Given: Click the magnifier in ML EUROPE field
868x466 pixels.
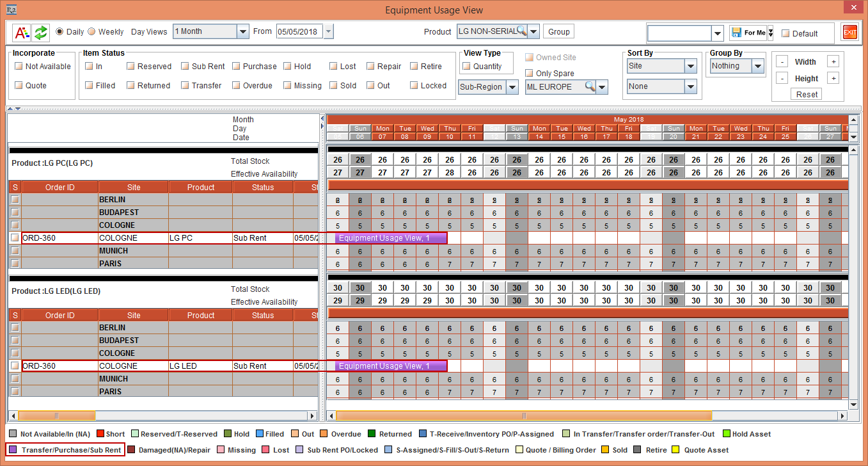Looking at the screenshot, I should coord(590,86).
